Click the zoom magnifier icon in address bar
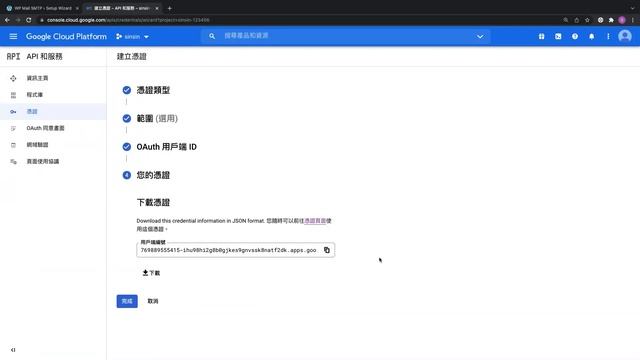This screenshot has height=360, width=640. (x=566, y=20)
